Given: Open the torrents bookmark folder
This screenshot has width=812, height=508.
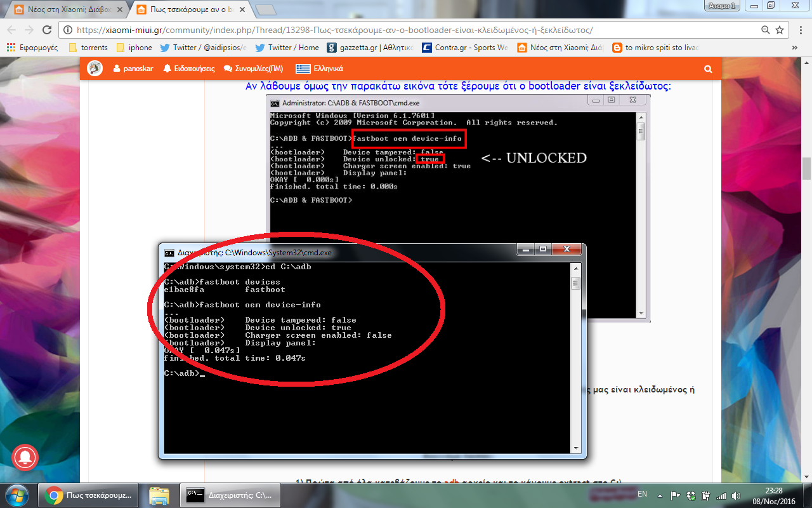Looking at the screenshot, I should click(x=88, y=48).
